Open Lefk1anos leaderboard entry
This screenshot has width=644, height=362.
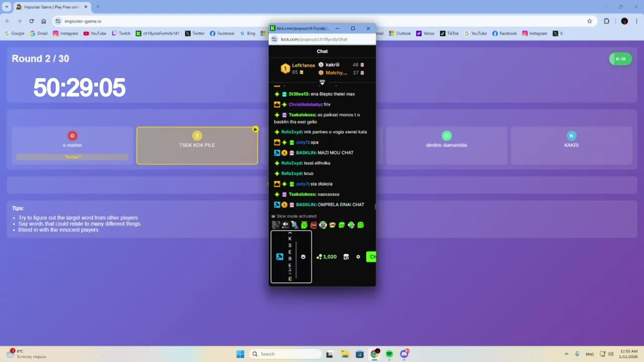pos(298,69)
